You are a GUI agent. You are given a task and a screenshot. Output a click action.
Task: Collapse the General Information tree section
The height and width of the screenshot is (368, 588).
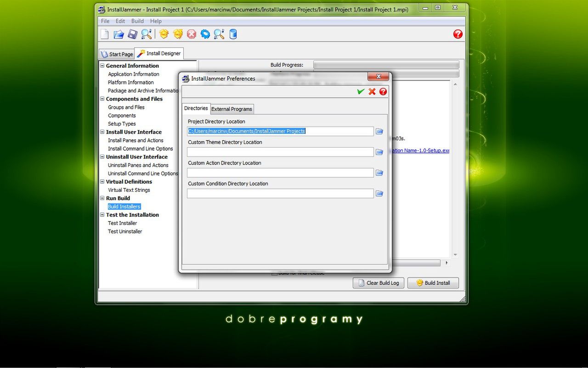(102, 66)
